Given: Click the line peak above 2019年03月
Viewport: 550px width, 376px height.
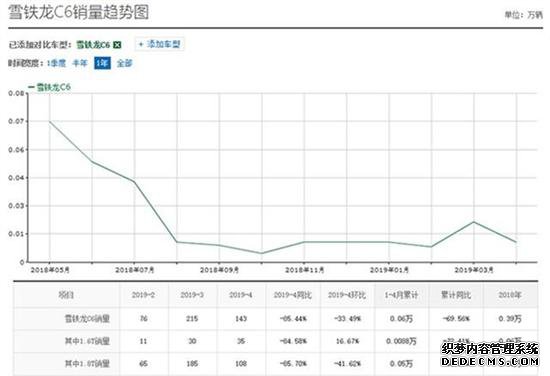Looking at the screenshot, I should 474,222.
